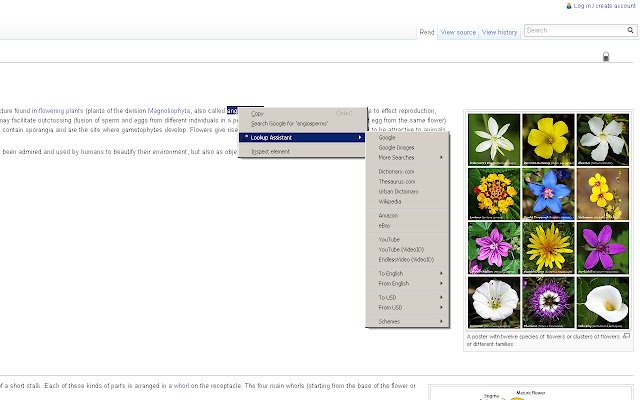
Task: Expand the Schemes submenu
Action: tap(407, 322)
